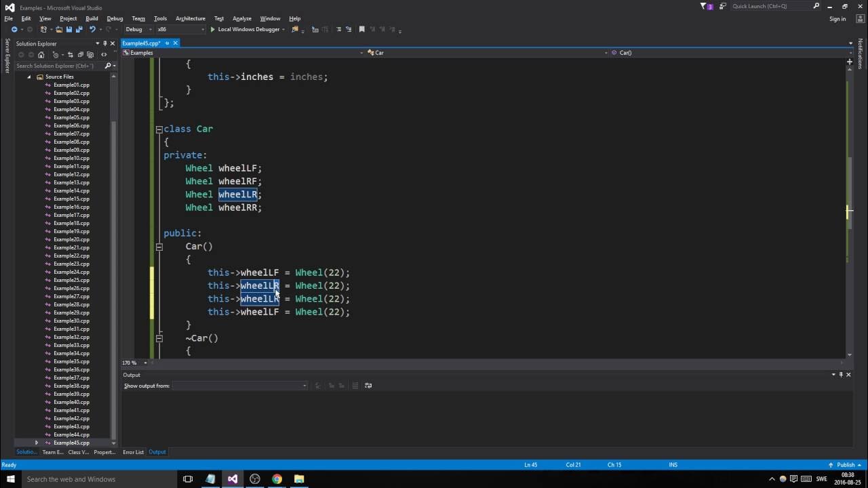Start the Local Windows Debugger

click(x=245, y=29)
